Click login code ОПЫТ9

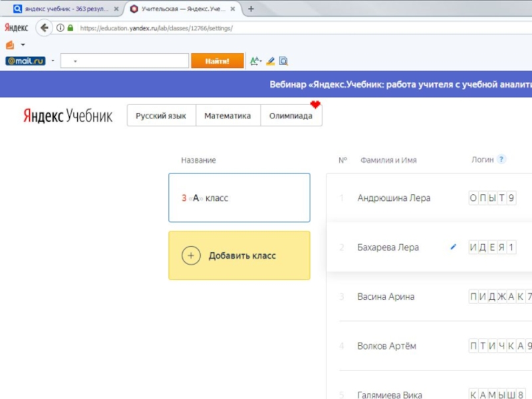[492, 198]
